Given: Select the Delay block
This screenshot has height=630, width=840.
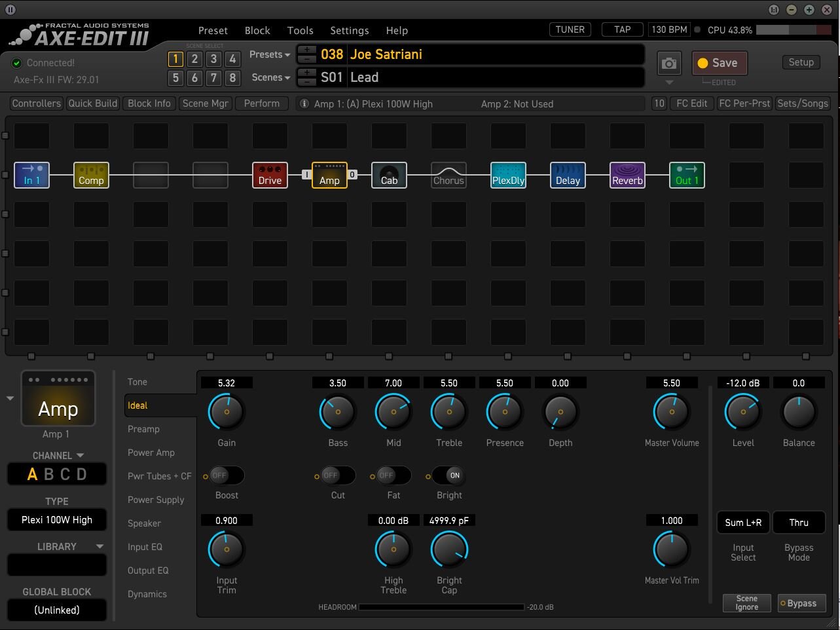Looking at the screenshot, I should click(x=568, y=175).
